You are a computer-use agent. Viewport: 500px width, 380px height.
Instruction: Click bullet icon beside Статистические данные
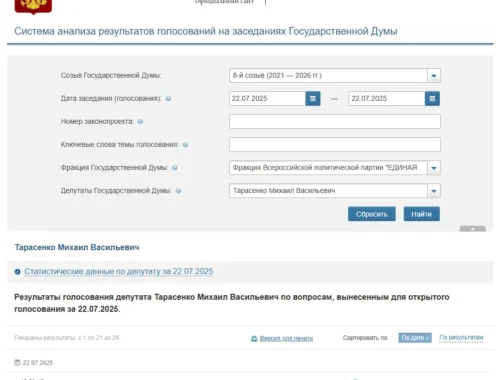coord(17,272)
